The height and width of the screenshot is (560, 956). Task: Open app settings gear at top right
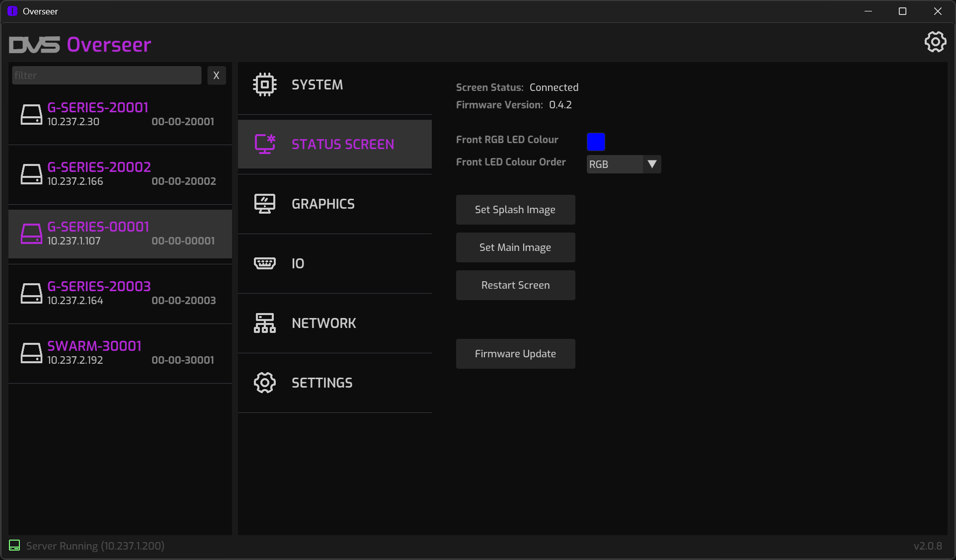coord(935,42)
